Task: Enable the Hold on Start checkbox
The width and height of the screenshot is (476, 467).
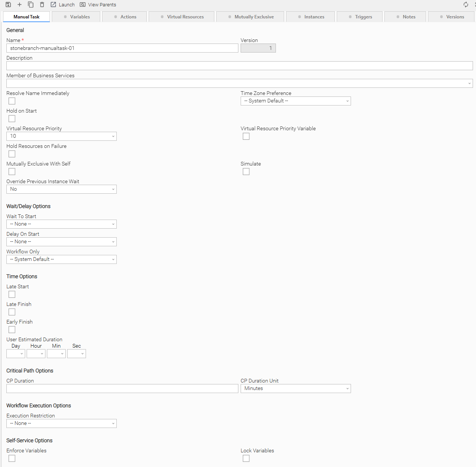Action: (12, 119)
